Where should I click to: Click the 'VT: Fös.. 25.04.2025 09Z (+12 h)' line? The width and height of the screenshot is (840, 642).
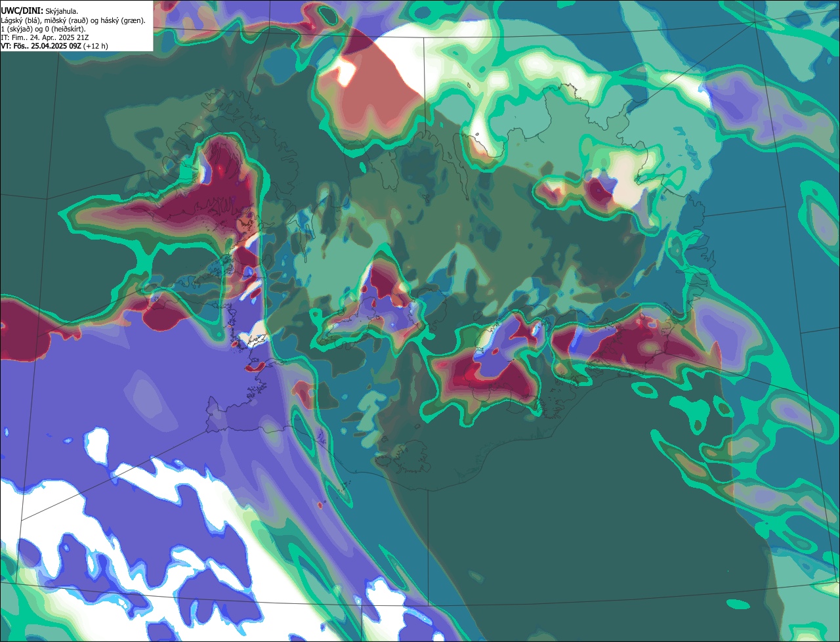[x=54, y=46]
